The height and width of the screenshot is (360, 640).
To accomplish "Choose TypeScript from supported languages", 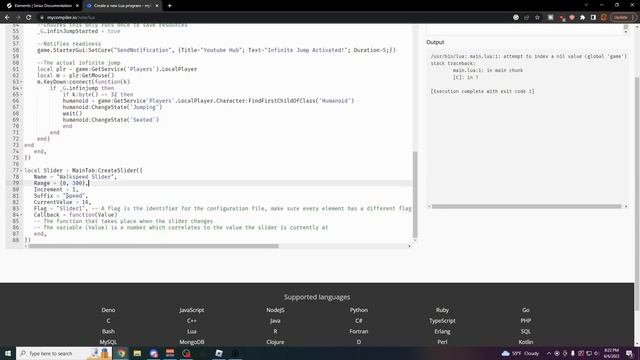I will (442, 321).
